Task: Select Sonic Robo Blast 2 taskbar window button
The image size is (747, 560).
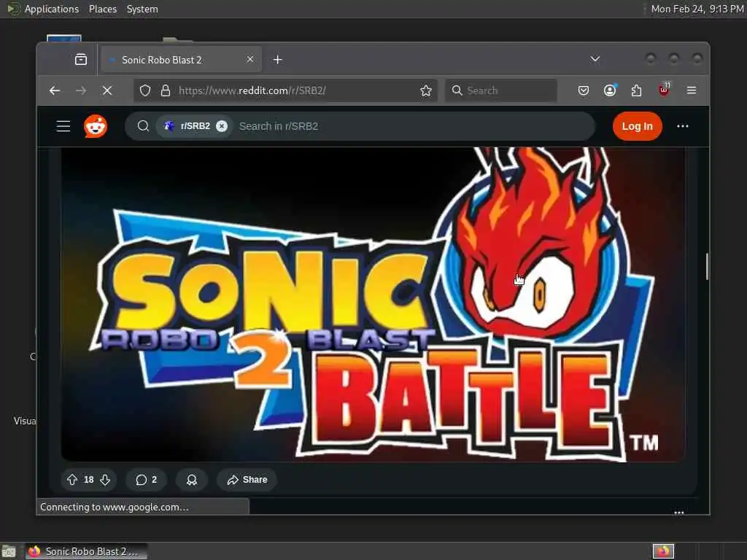Action: click(86, 551)
